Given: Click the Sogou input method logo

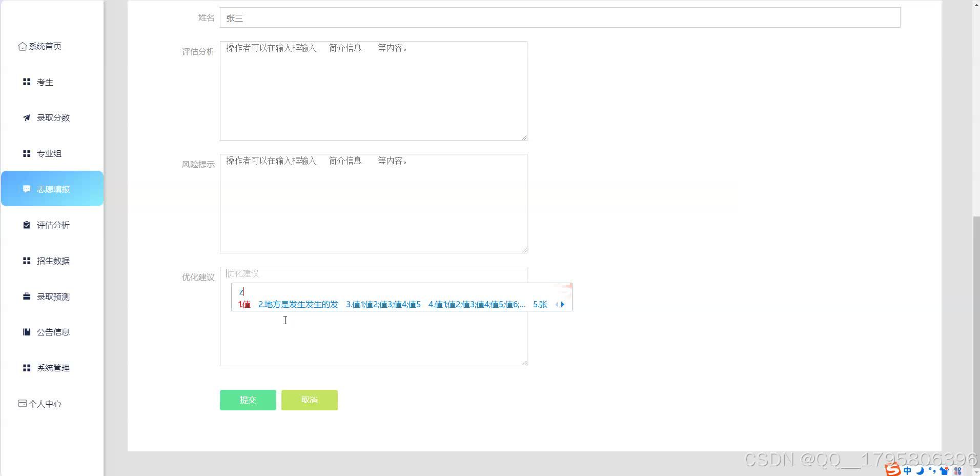Looking at the screenshot, I should pos(893,469).
